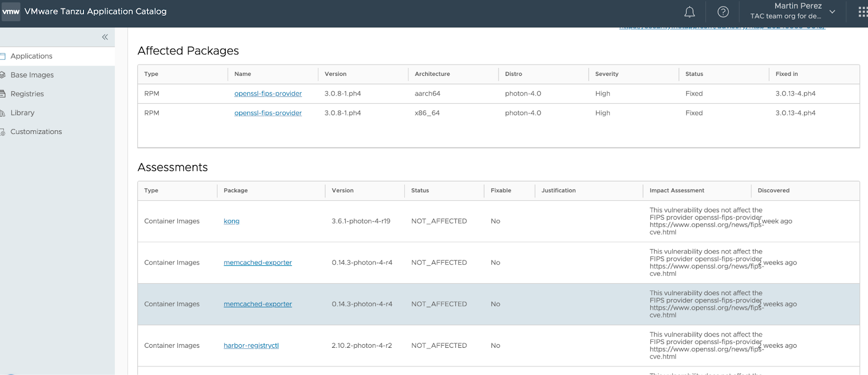Open the help question mark icon
Image resolution: width=868 pixels, height=375 pixels.
tap(723, 12)
